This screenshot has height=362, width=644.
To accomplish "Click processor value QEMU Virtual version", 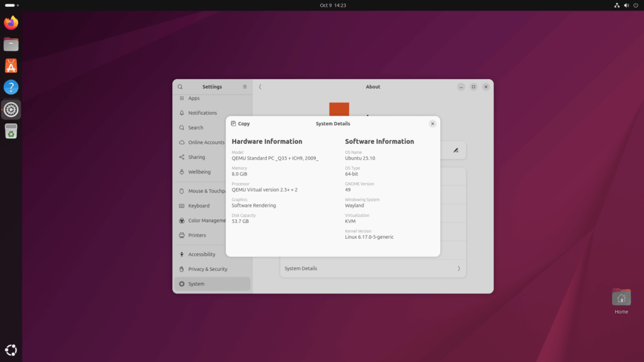I will [264, 190].
